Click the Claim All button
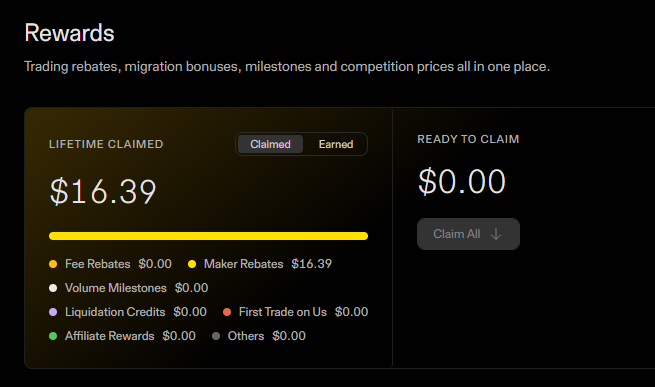The image size is (655, 387). point(468,234)
